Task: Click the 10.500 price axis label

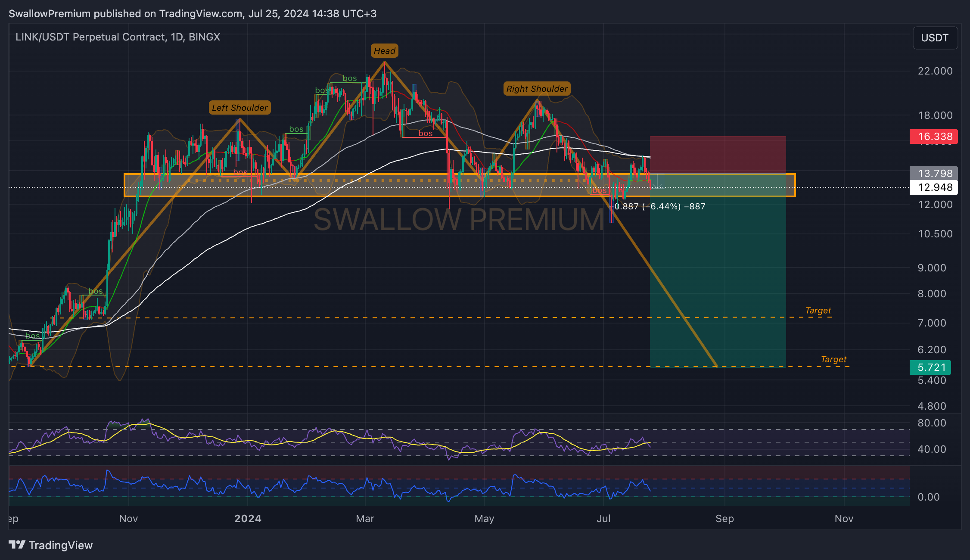Action: click(x=935, y=234)
